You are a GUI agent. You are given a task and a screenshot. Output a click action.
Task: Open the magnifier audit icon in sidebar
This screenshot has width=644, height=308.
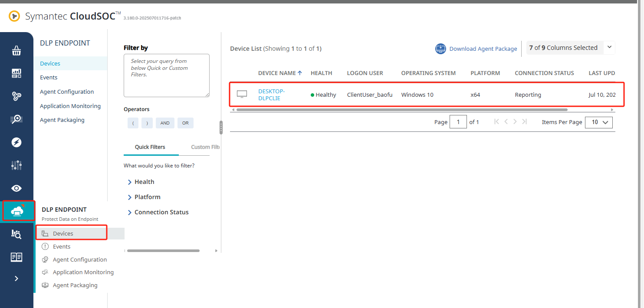click(x=16, y=119)
